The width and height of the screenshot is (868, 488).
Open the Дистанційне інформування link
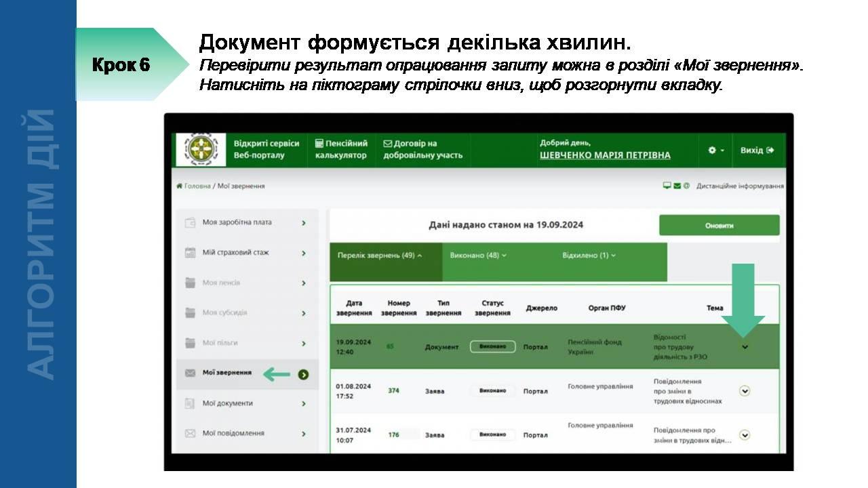tap(740, 186)
